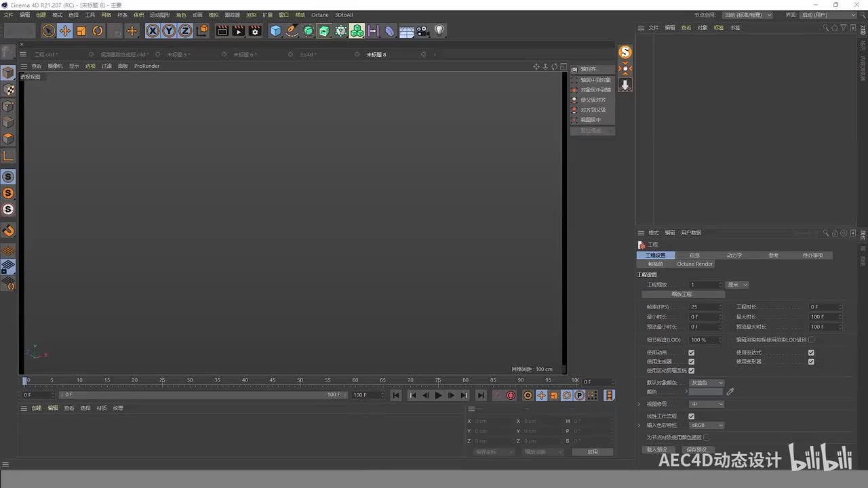Open the Octane menu in menu bar
868x488 pixels.
[x=319, y=15]
